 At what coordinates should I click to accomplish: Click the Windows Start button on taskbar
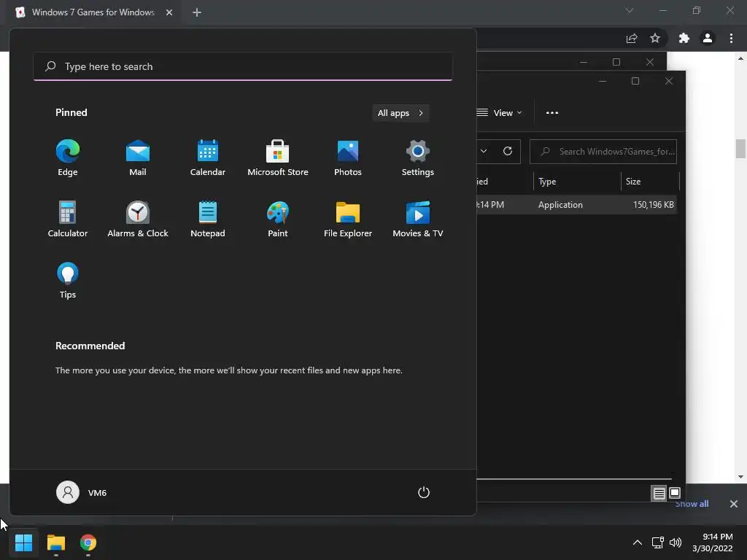click(23, 542)
